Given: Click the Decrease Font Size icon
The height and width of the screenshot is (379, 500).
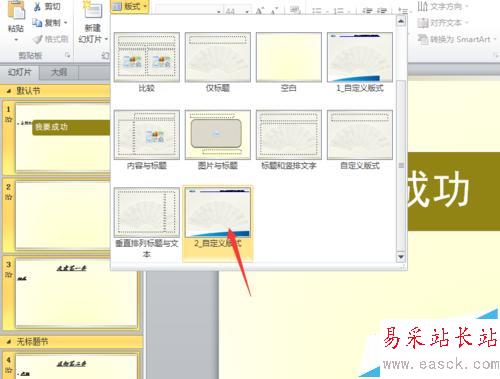Looking at the screenshot, I should pos(274,11).
